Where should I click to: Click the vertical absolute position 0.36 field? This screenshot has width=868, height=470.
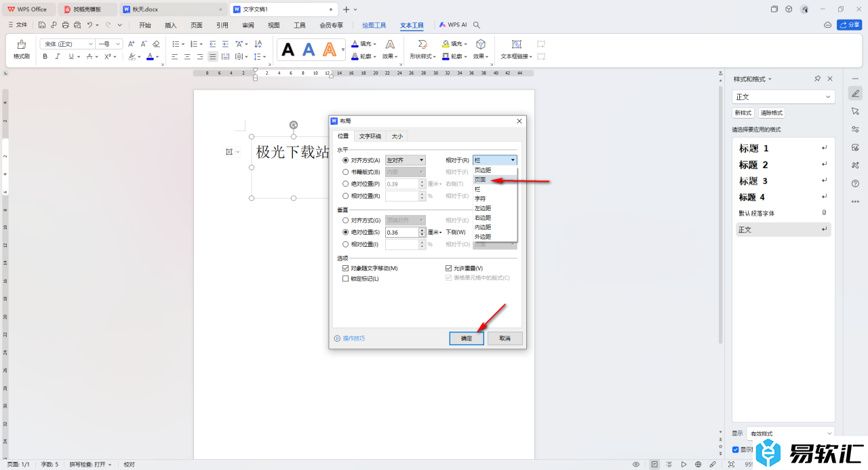tap(401, 232)
